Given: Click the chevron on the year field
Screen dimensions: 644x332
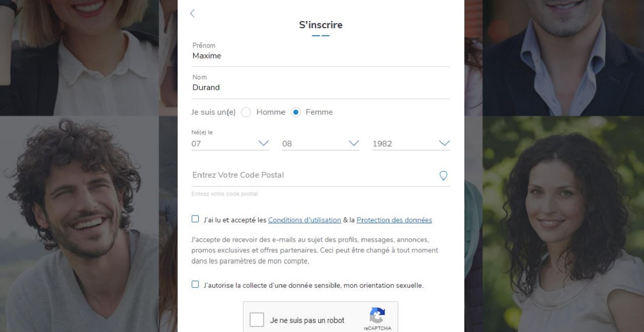Looking at the screenshot, I should point(444,143).
